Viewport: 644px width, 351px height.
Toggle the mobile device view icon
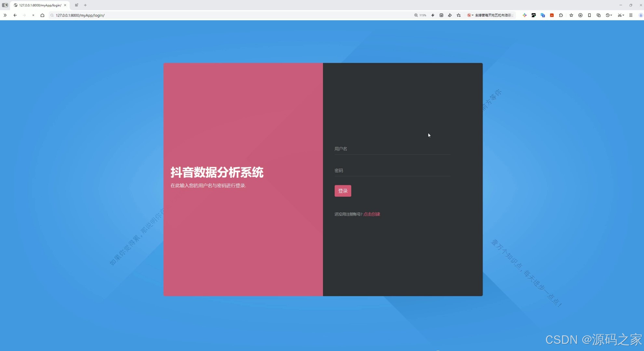(x=589, y=15)
